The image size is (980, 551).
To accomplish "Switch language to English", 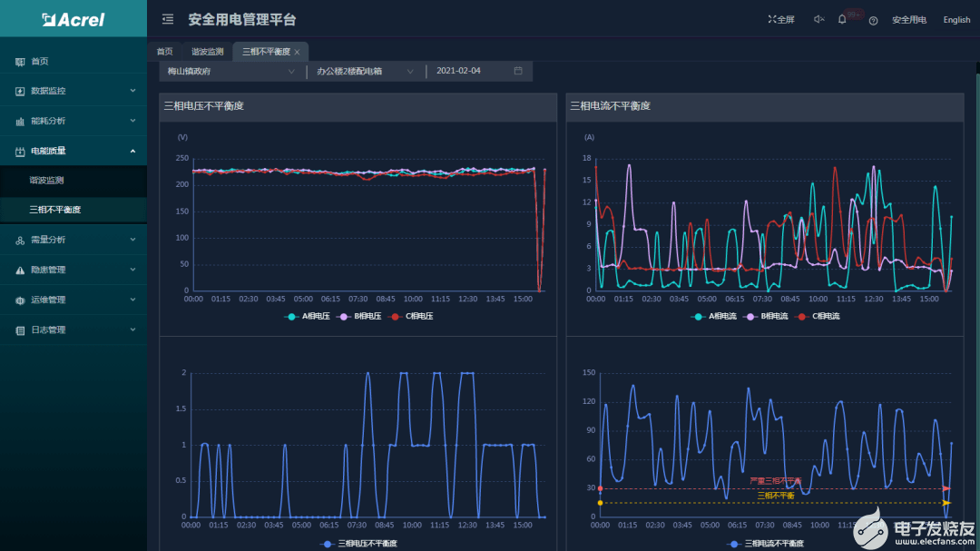I will (x=956, y=20).
